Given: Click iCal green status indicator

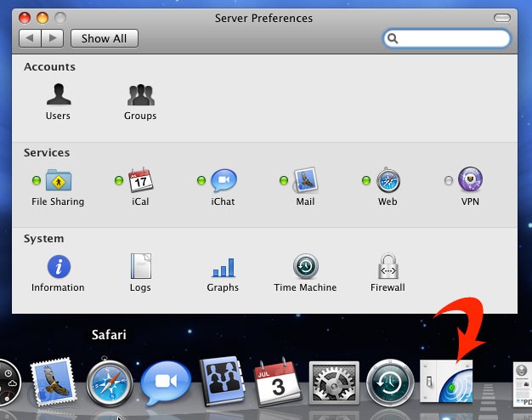Looking at the screenshot, I should point(119,180).
